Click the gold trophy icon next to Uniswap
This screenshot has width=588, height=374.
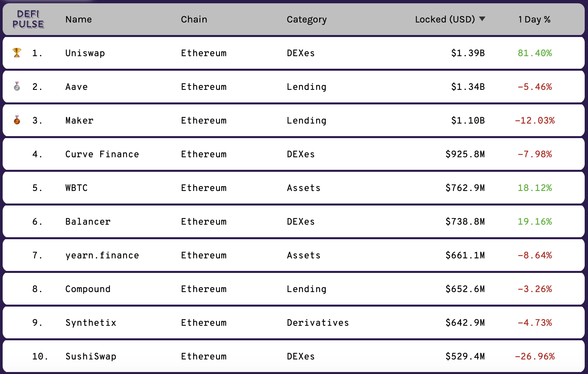pyautogui.click(x=17, y=53)
